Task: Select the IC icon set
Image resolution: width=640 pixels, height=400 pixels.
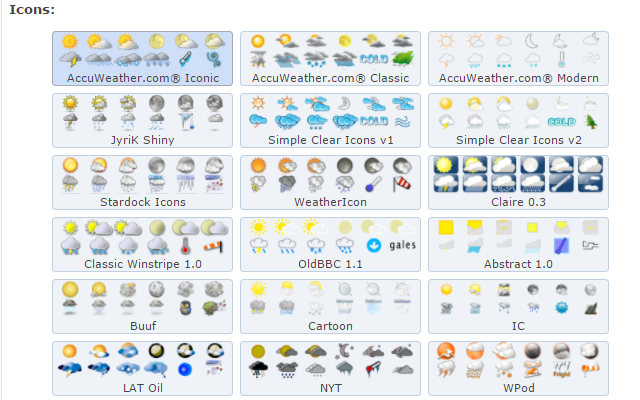Action: pos(518,307)
